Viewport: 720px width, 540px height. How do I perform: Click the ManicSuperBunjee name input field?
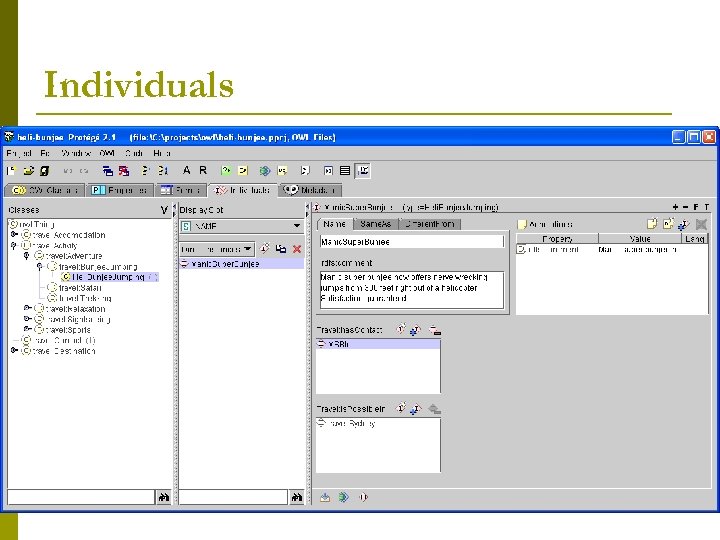tap(411, 242)
